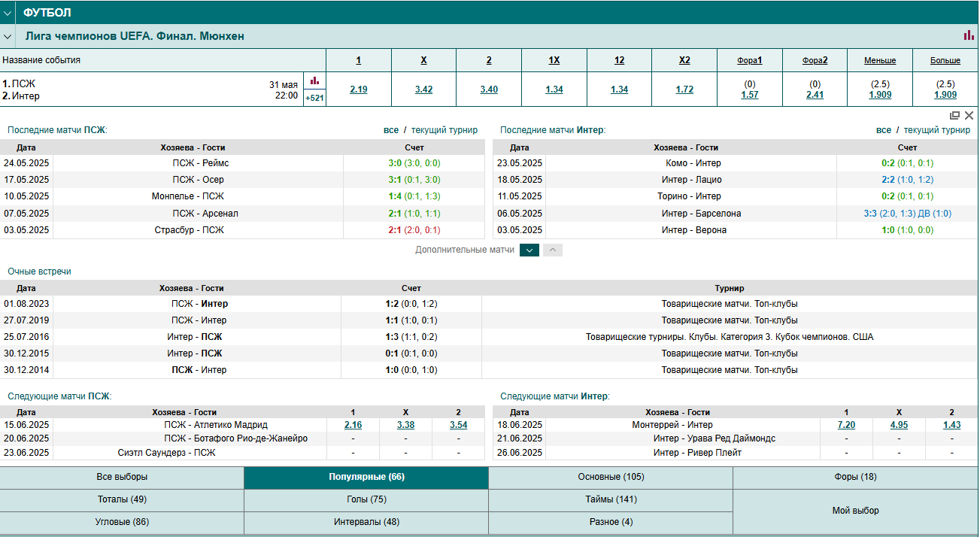Screen dimensions: 980x537
Task: Pick draw 4.95 for Монтеррей - Интер
Action: click(x=899, y=425)
